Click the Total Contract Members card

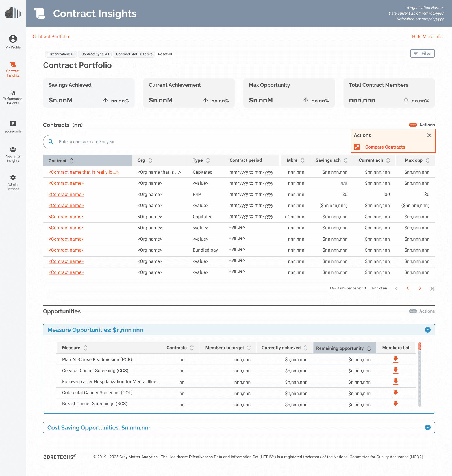[389, 93]
